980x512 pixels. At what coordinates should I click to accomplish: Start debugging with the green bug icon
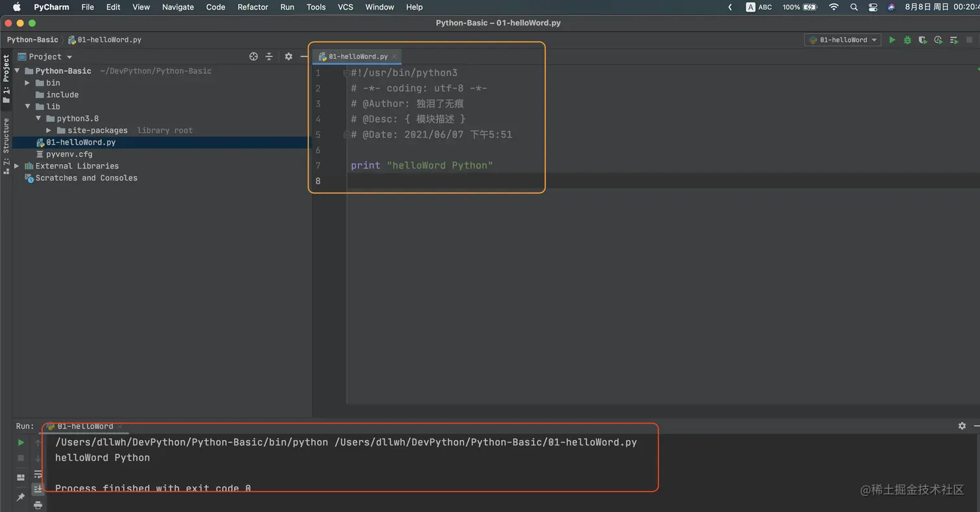(907, 40)
